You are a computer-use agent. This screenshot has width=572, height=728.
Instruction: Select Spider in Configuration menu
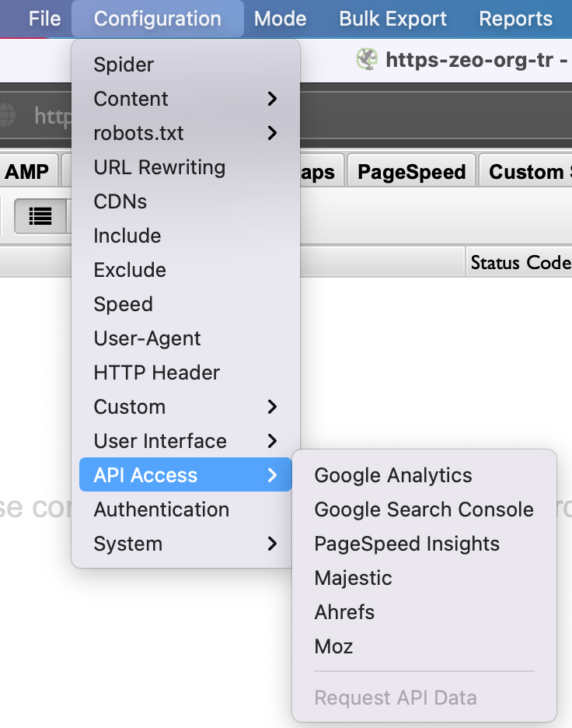pyautogui.click(x=186, y=65)
